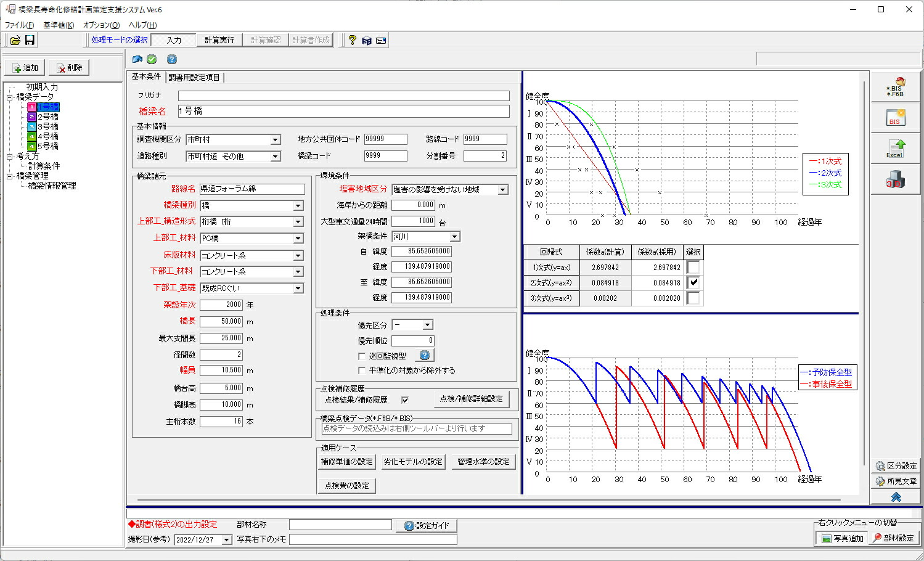Click the save floppy disk icon
Viewport: 924px width, 561px height.
30,40
